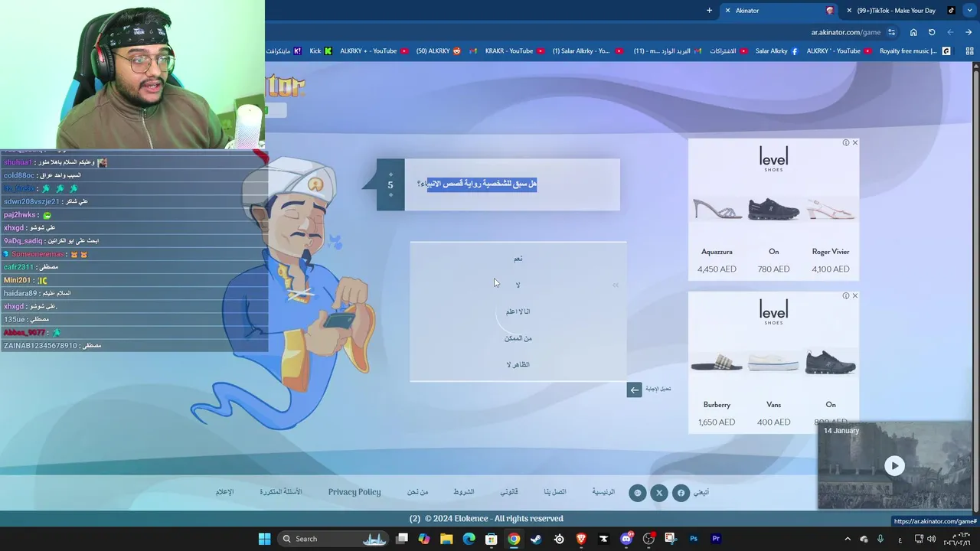Switch to the Akinator tab
The image size is (980, 551).
pos(780,11)
